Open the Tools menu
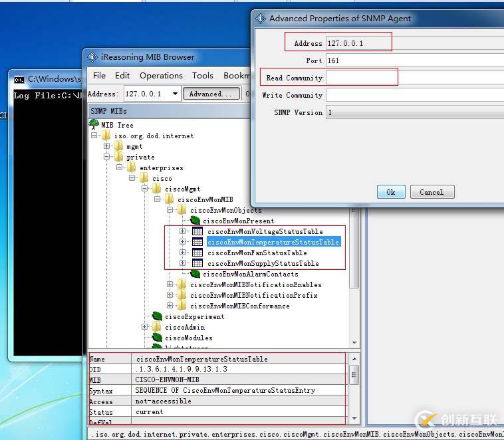The width and height of the screenshot is (504, 440). tap(203, 76)
